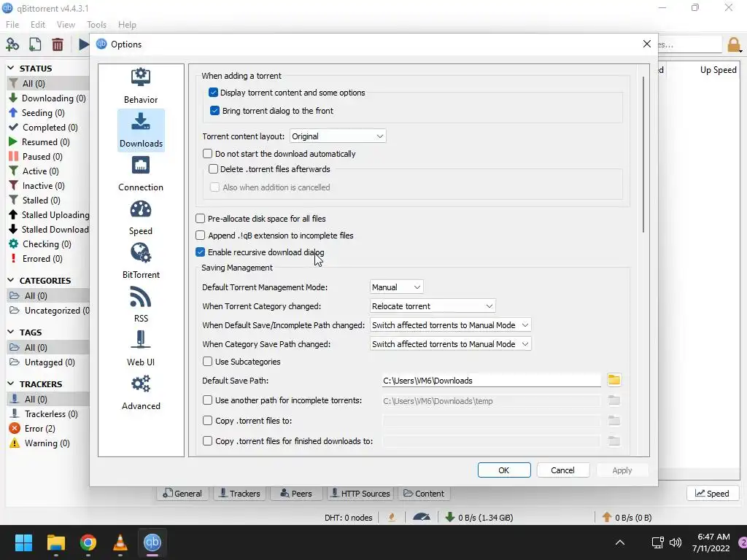Open the Speed options section
The height and width of the screenshot is (560, 747).
(141, 217)
